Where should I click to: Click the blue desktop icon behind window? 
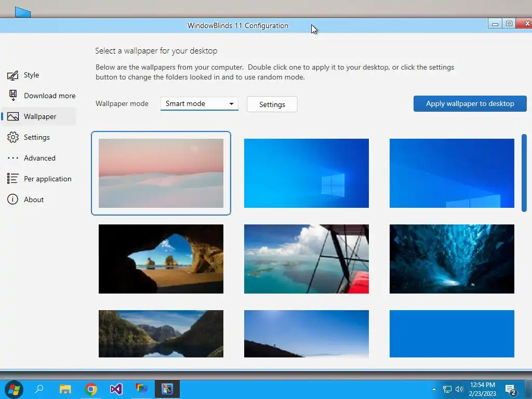(x=23, y=12)
